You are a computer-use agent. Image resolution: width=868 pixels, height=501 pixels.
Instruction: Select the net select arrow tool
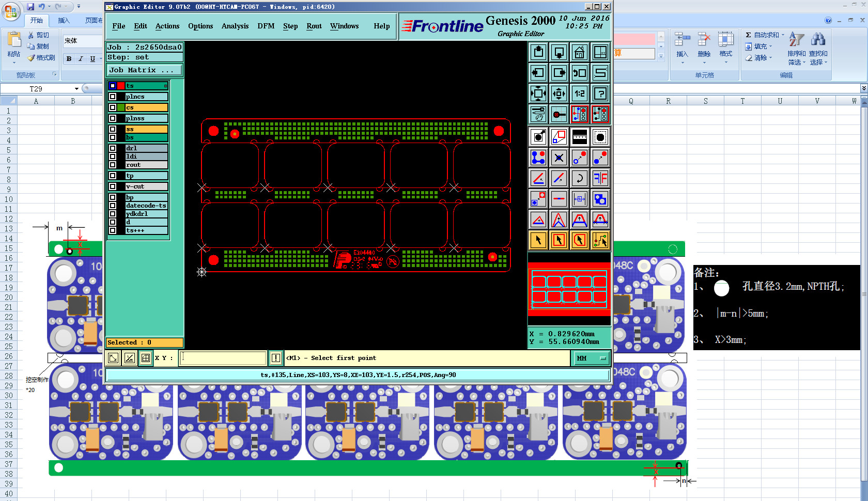pos(600,240)
